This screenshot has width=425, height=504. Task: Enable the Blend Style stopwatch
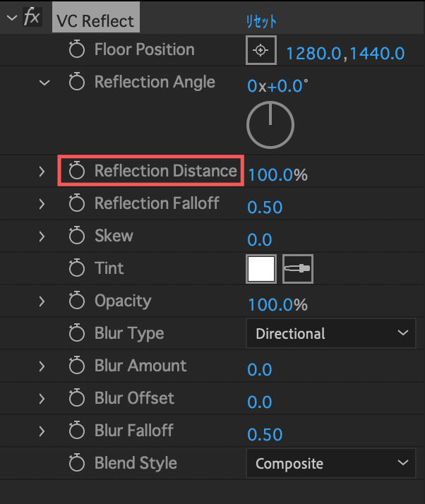pyautogui.click(x=76, y=463)
